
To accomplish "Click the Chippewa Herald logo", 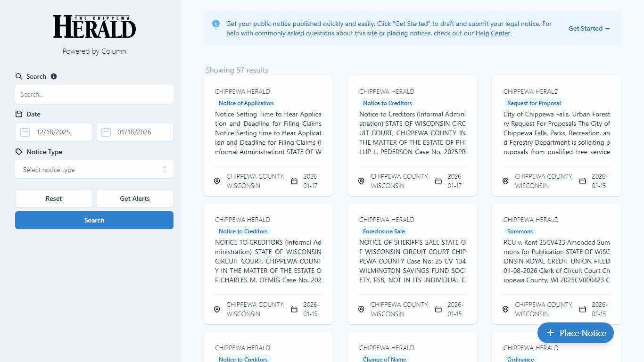I will [94, 26].
